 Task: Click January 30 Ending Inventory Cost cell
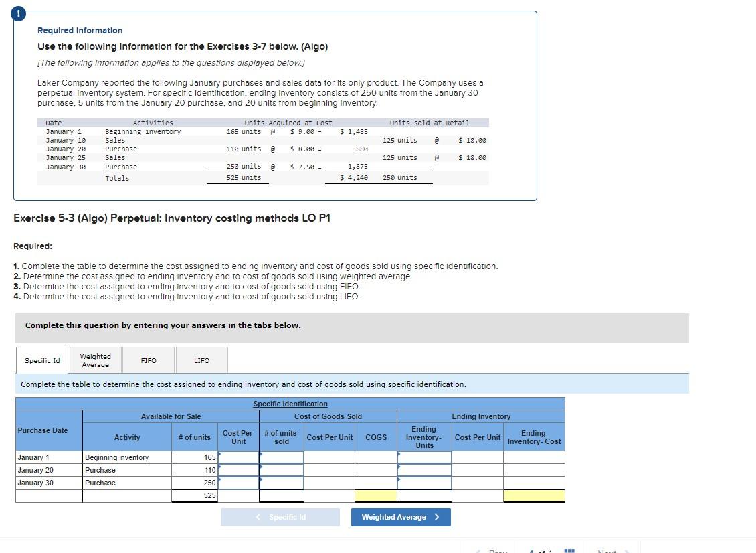point(534,483)
